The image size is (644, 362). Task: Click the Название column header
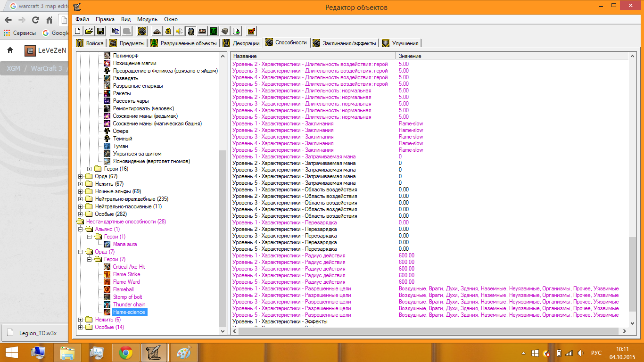coord(313,56)
